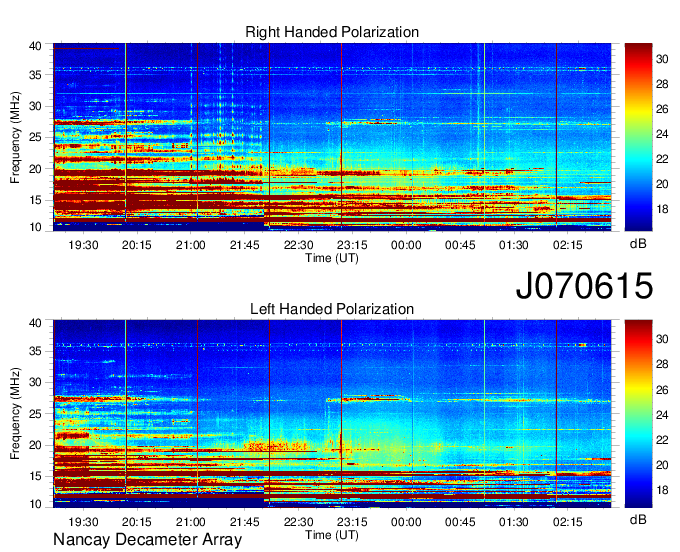
Task: Click 19:30 tick under Right Handed plot
Action: (x=83, y=245)
